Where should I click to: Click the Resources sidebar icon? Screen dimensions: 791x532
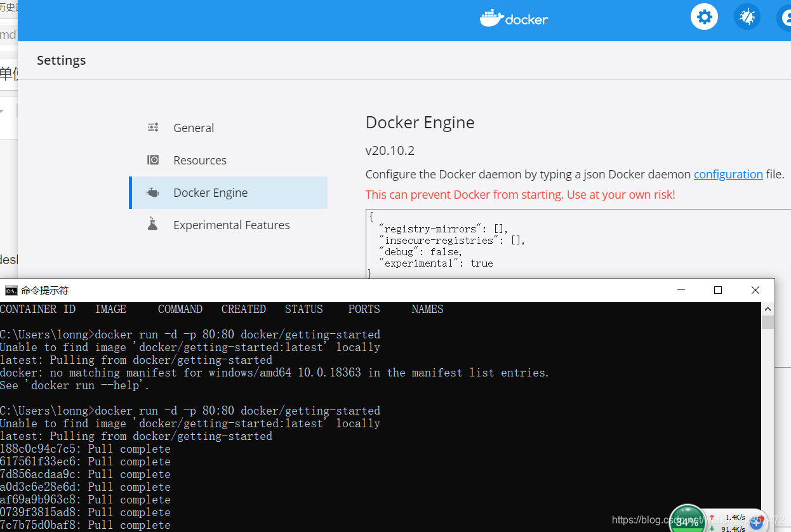(x=152, y=160)
